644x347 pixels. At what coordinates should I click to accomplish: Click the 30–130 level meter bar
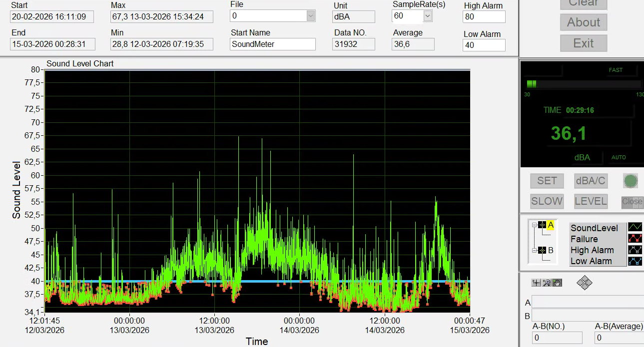click(x=583, y=84)
